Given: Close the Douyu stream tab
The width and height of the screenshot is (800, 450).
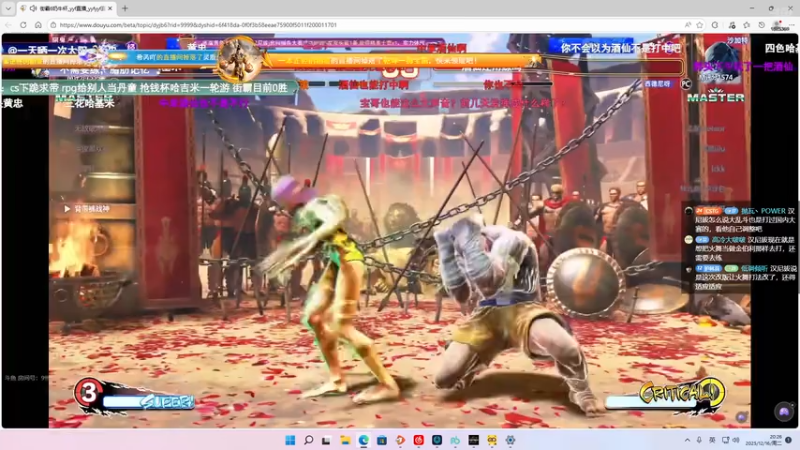Looking at the screenshot, I should pyautogui.click(x=110, y=9).
